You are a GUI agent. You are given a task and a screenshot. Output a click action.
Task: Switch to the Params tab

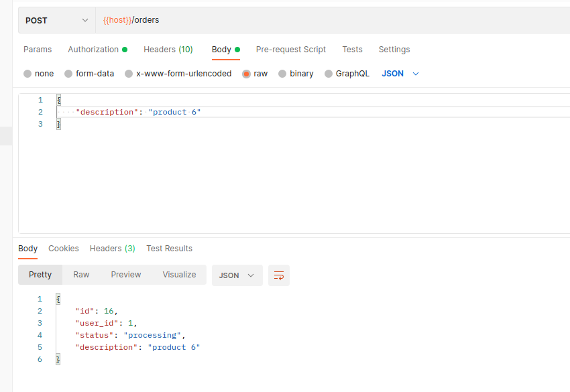pyautogui.click(x=38, y=50)
